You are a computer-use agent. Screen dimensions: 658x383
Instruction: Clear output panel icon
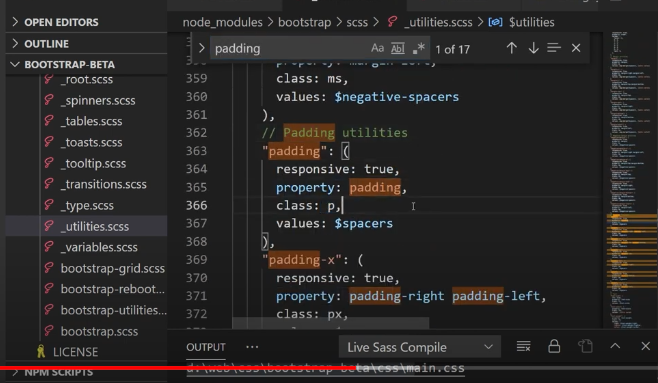tap(523, 347)
